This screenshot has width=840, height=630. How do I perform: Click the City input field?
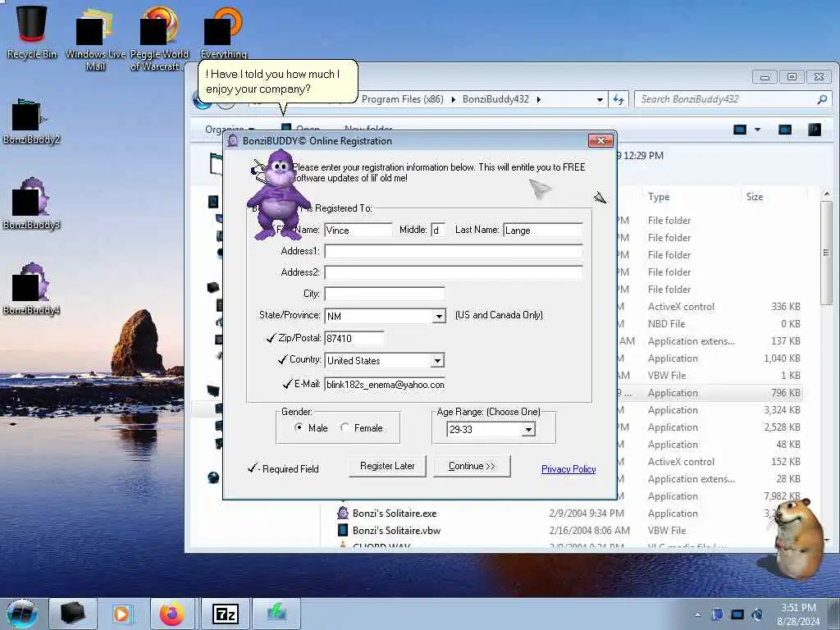[385, 294]
